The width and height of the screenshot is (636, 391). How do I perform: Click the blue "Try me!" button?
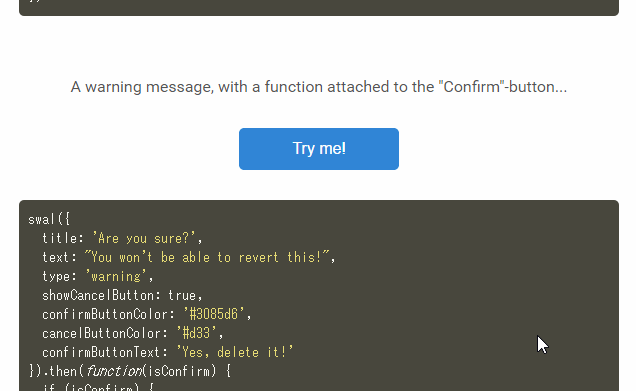(x=319, y=149)
